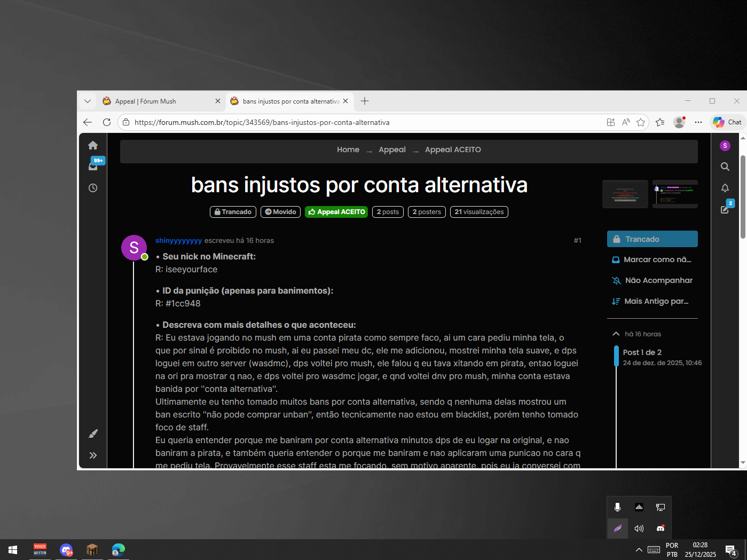The height and width of the screenshot is (560, 747).
Task: Click the green Appeal ACEITO tag
Action: [x=336, y=212]
